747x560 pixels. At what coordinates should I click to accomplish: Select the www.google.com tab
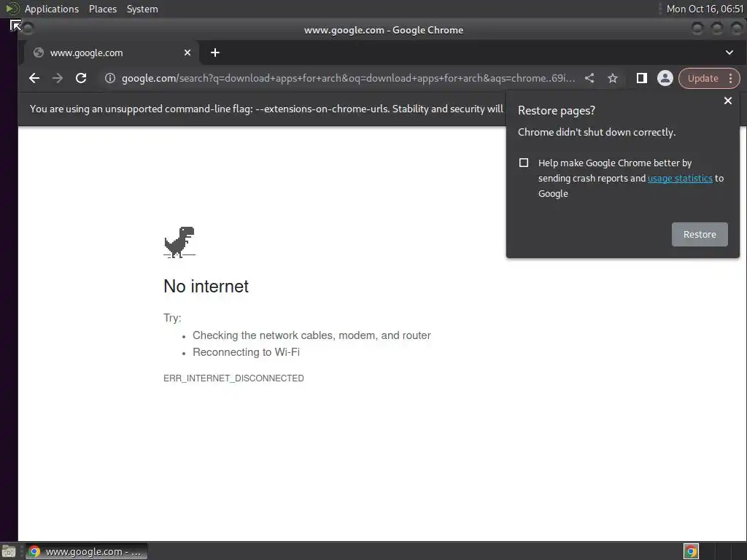(x=112, y=52)
